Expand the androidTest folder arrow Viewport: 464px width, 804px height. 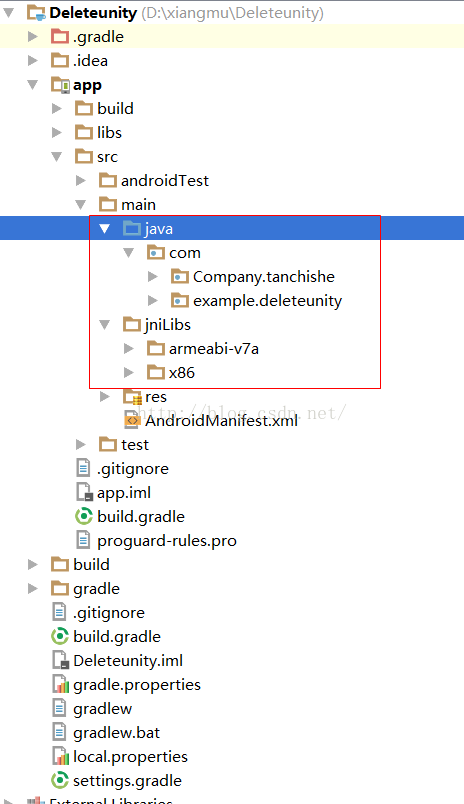click(x=80, y=180)
